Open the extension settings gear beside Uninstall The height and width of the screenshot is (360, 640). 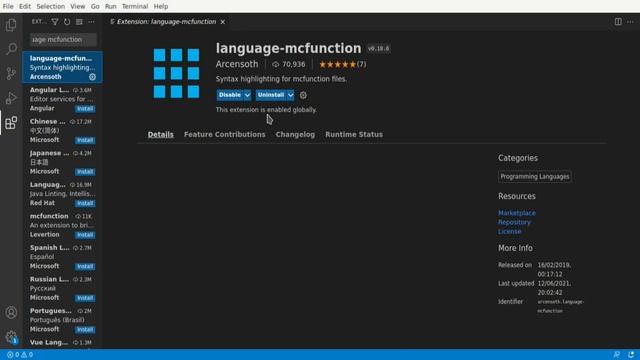(x=303, y=95)
